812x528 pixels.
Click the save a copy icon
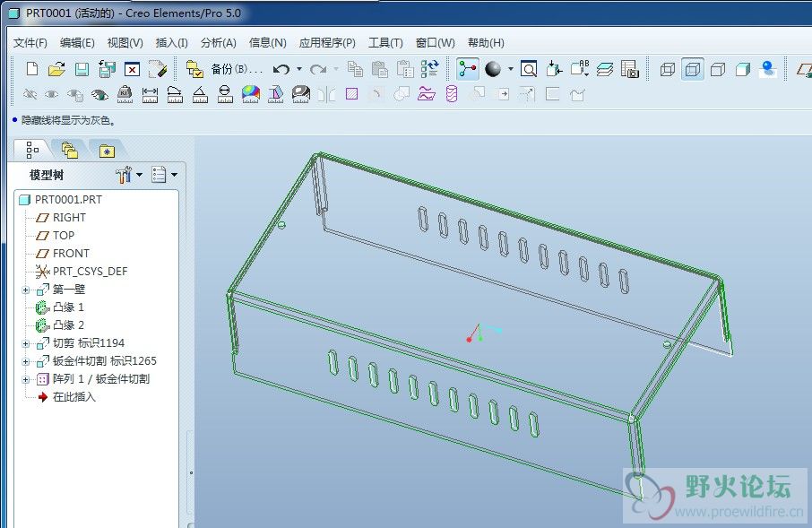click(x=108, y=69)
